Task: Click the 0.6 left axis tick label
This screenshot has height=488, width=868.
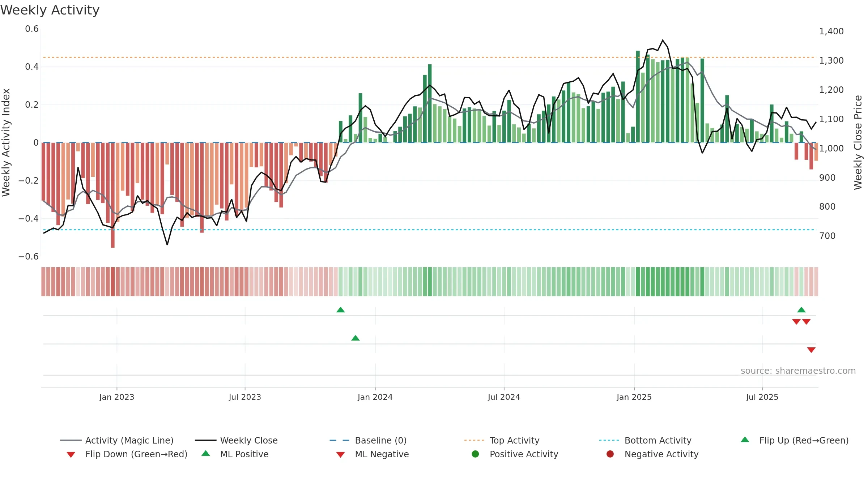Action: click(x=32, y=29)
